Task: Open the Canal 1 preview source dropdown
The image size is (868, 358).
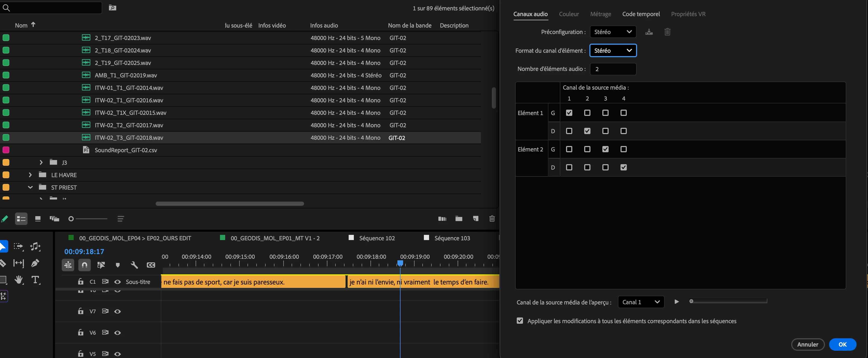Action: [640, 302]
